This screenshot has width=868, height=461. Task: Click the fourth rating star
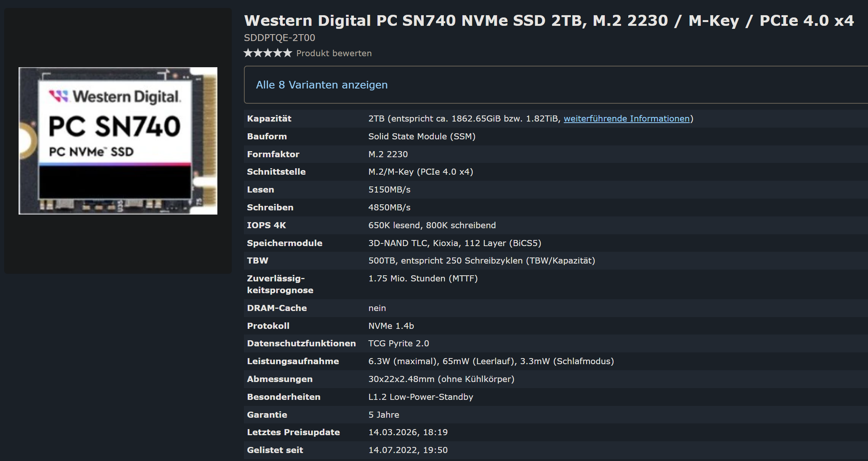click(x=278, y=53)
